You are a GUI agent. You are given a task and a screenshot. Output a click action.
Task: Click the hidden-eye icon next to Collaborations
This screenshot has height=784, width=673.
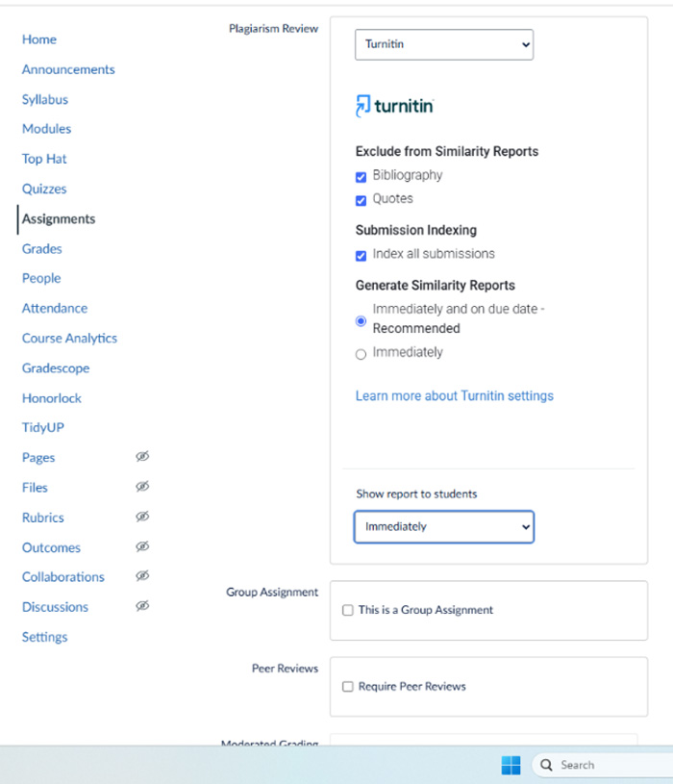coord(142,576)
